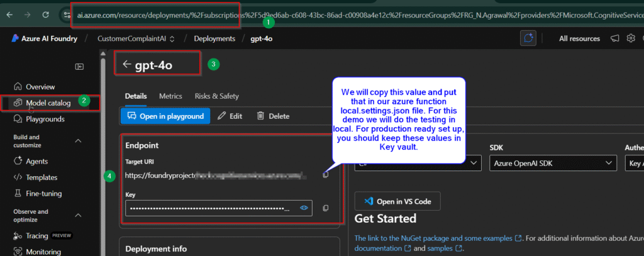Image resolution: width=644 pixels, height=256 pixels.
Task: Open the CustomerComplaintAI project switcher
Action: pos(136,38)
